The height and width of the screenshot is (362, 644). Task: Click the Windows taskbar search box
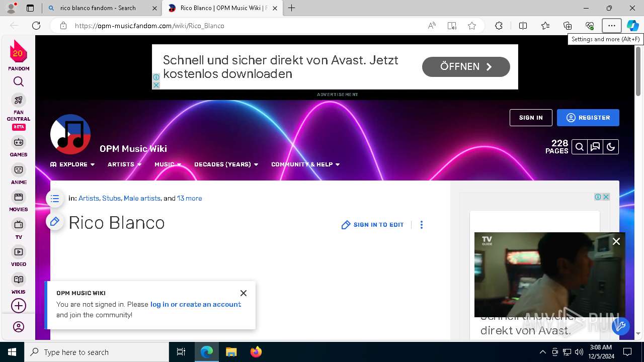pos(97,352)
